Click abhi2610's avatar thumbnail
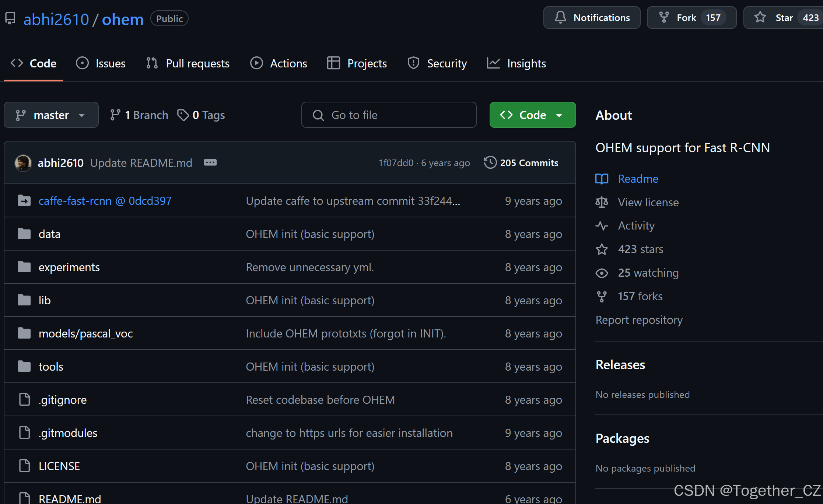Image resolution: width=823 pixels, height=504 pixels. [x=23, y=162]
